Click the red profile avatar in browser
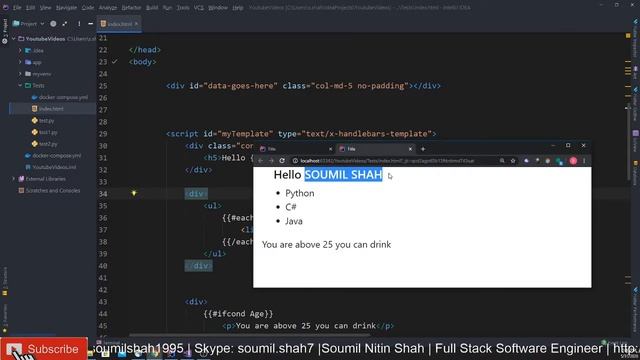This screenshot has height=360, width=640. tap(573, 161)
